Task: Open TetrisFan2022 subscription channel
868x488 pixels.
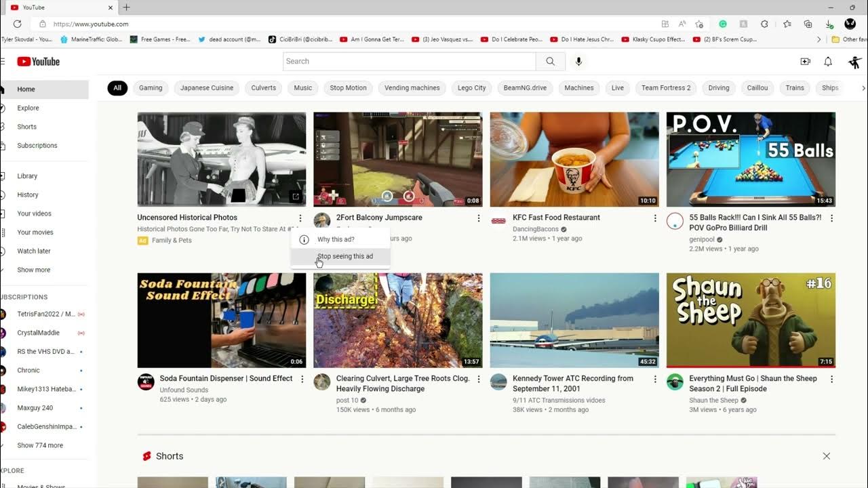Action: click(44, 314)
